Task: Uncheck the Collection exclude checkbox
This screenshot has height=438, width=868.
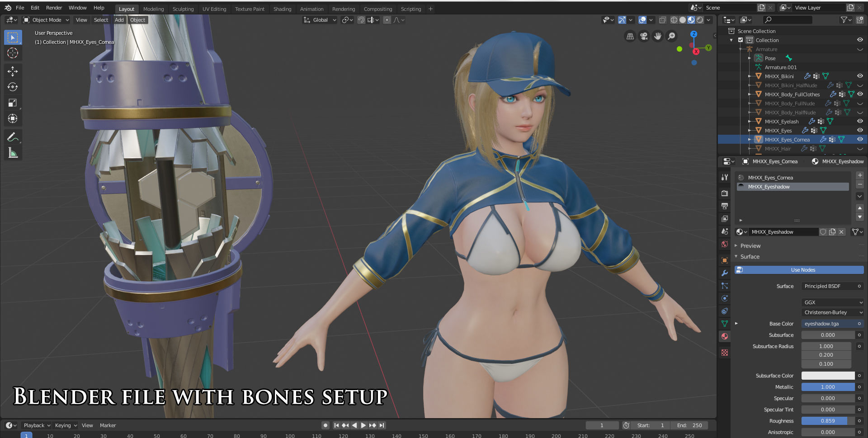Action: click(x=741, y=40)
